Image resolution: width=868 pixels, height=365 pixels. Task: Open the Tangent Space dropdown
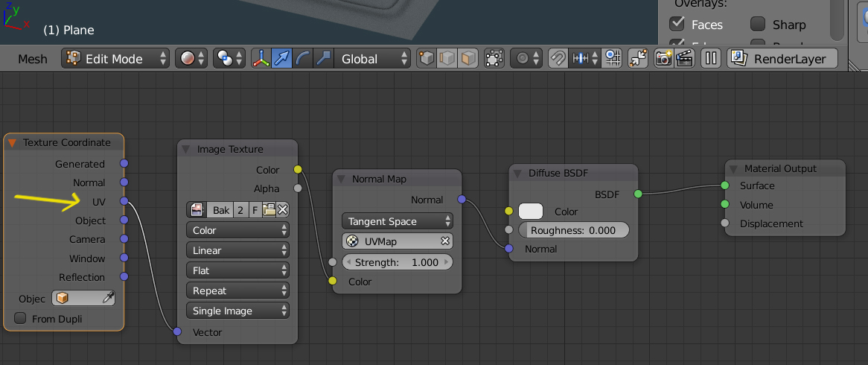[397, 221]
